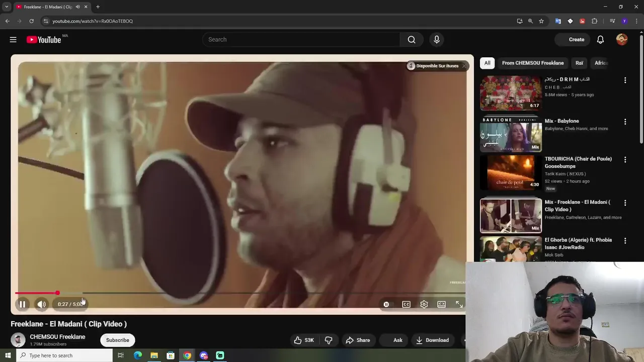The height and width of the screenshot is (362, 644).
Task: Open the Google Translate extension icon
Action: 558,21
